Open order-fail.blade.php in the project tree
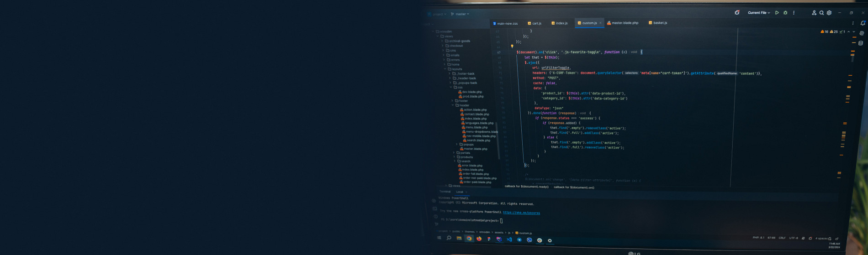Image resolution: width=868 pixels, height=255 pixels. pos(474,174)
